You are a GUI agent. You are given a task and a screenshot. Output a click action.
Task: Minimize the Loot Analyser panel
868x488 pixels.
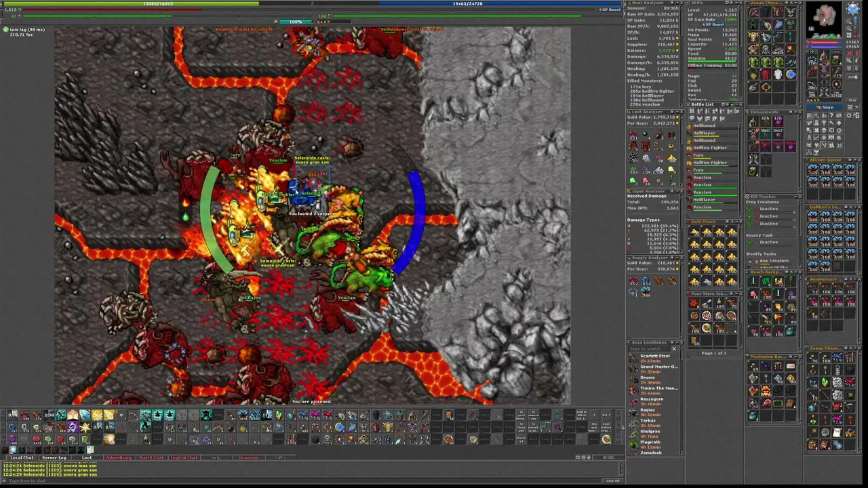point(677,112)
